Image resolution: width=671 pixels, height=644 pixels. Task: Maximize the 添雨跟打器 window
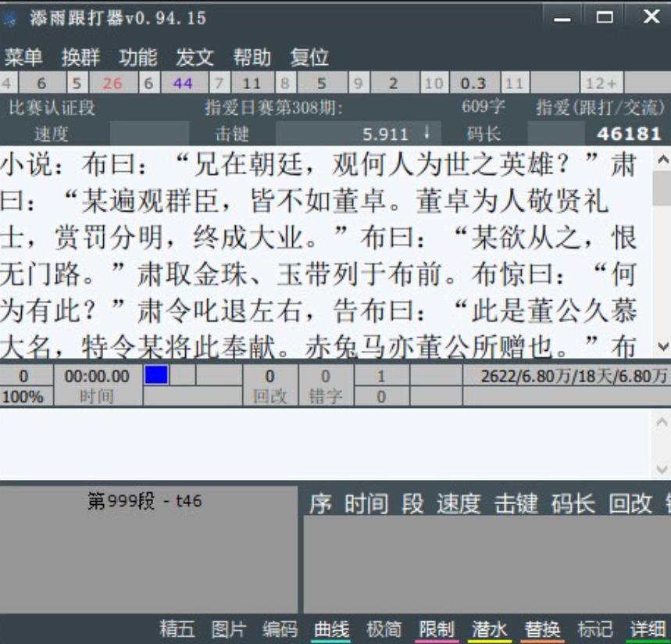pos(605,17)
